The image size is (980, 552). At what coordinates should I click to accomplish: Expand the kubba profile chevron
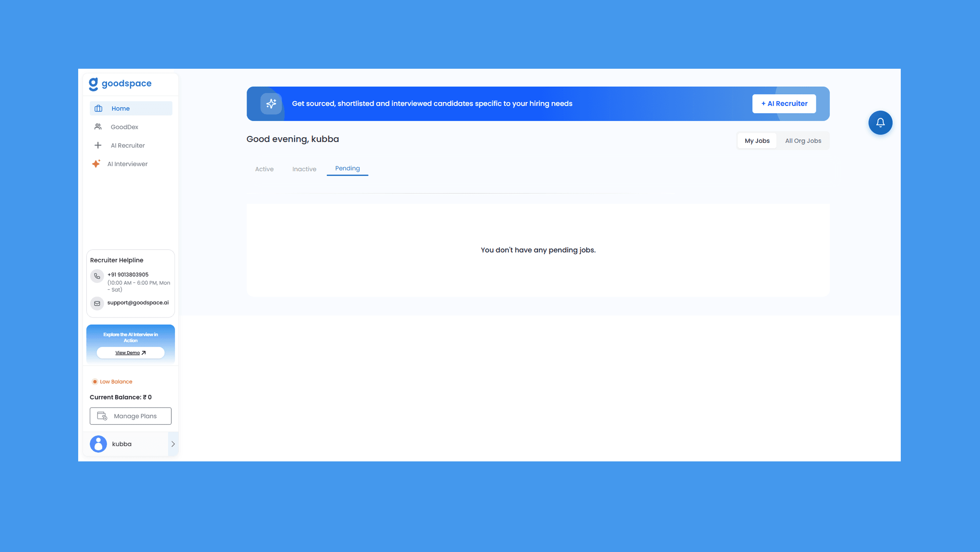[x=173, y=444]
